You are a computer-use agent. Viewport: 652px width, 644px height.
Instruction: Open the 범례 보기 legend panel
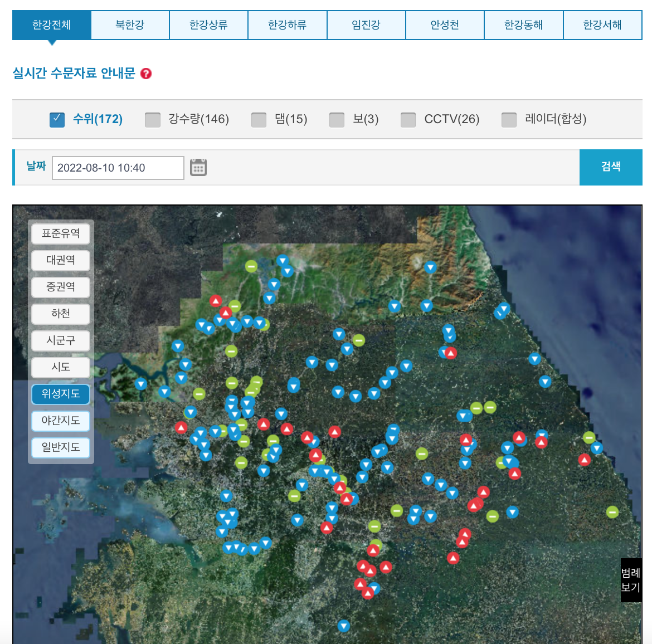pyautogui.click(x=631, y=580)
